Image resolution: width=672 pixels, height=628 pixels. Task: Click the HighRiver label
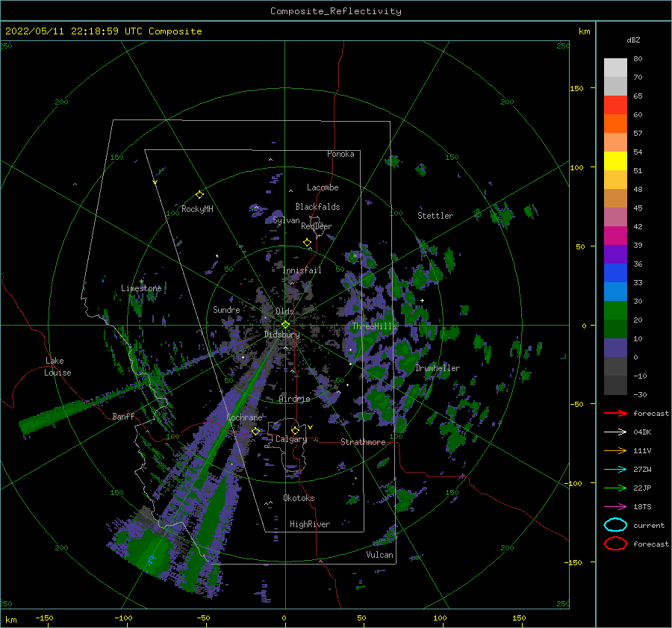coord(310,524)
